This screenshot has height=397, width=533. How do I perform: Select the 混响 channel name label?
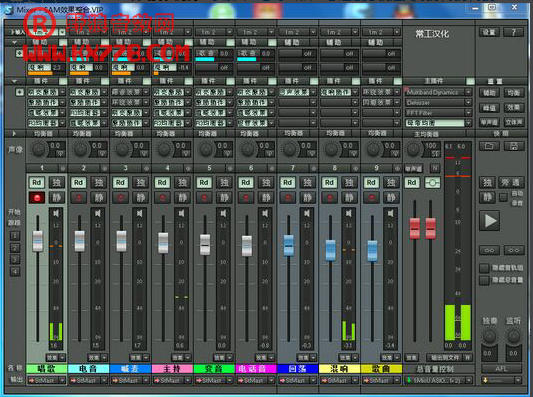[x=339, y=369]
